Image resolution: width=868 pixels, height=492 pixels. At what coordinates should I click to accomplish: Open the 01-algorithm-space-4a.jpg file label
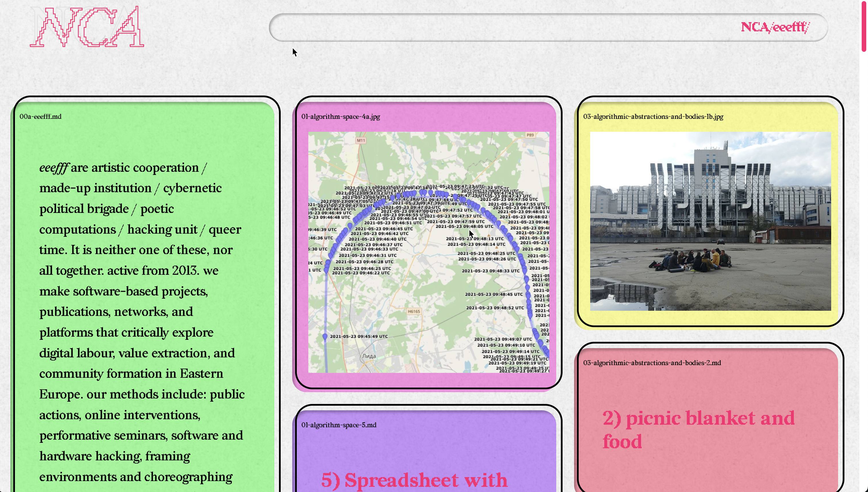tap(341, 117)
